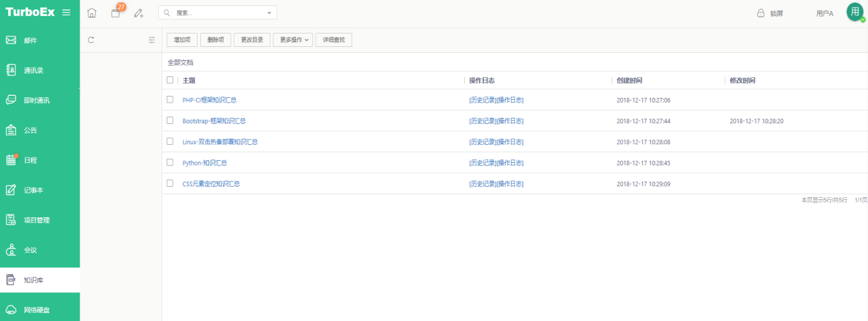Sort by the 主题 column header
868x321 pixels.
click(189, 80)
